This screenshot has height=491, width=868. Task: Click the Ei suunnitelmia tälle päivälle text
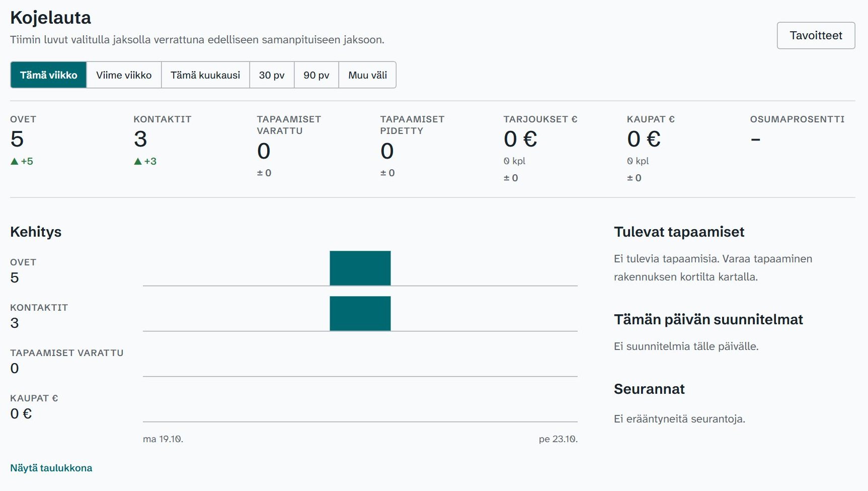click(x=686, y=346)
